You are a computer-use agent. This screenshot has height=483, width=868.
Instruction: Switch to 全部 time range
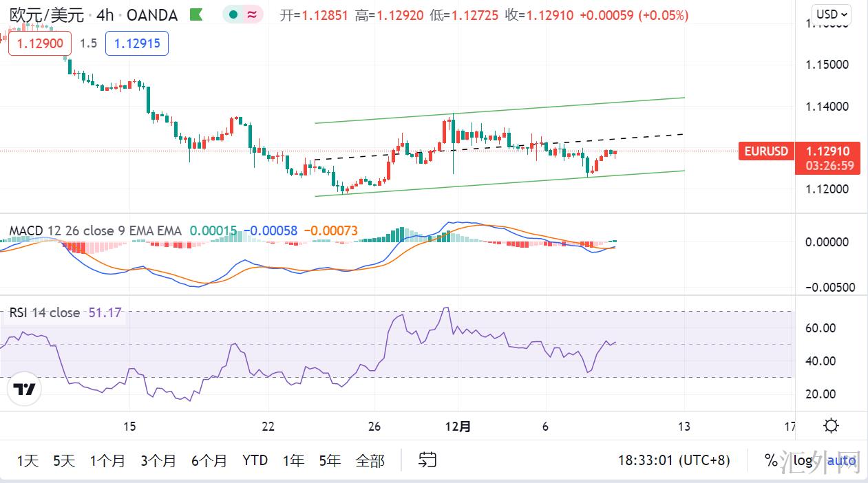(370, 460)
